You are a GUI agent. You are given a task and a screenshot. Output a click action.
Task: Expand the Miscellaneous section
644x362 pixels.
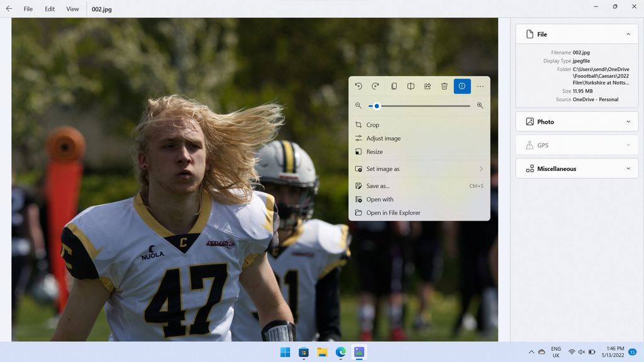(x=628, y=168)
